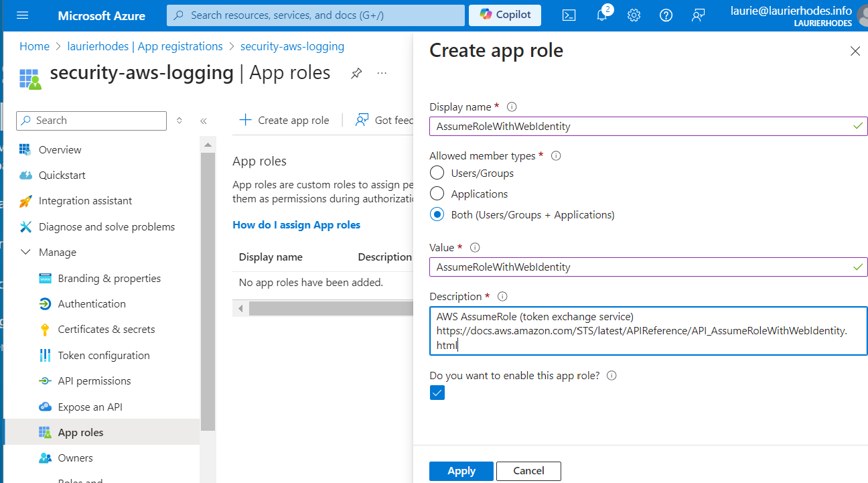Click the Token configuration bars icon
The height and width of the screenshot is (483, 868).
pyautogui.click(x=45, y=355)
